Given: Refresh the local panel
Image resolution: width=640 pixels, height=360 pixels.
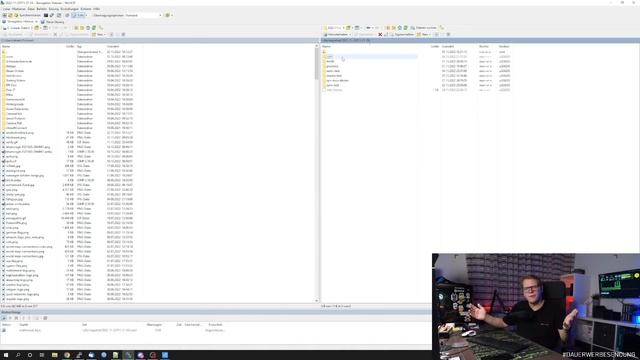Looking at the screenshot, I should [94, 28].
